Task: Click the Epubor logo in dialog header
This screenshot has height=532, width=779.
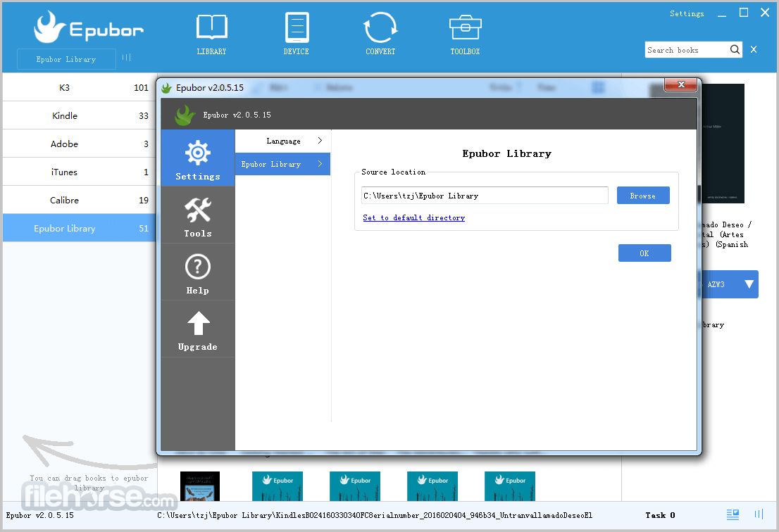Action: (185, 115)
